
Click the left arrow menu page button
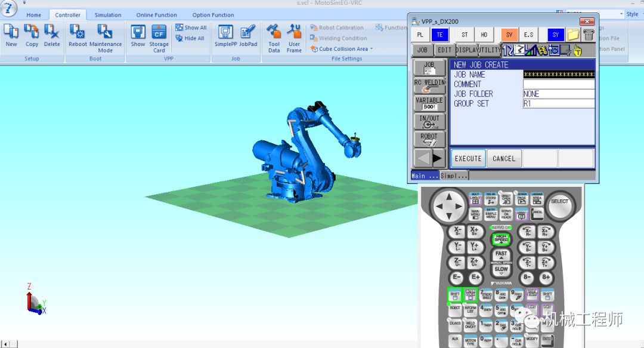click(x=423, y=158)
